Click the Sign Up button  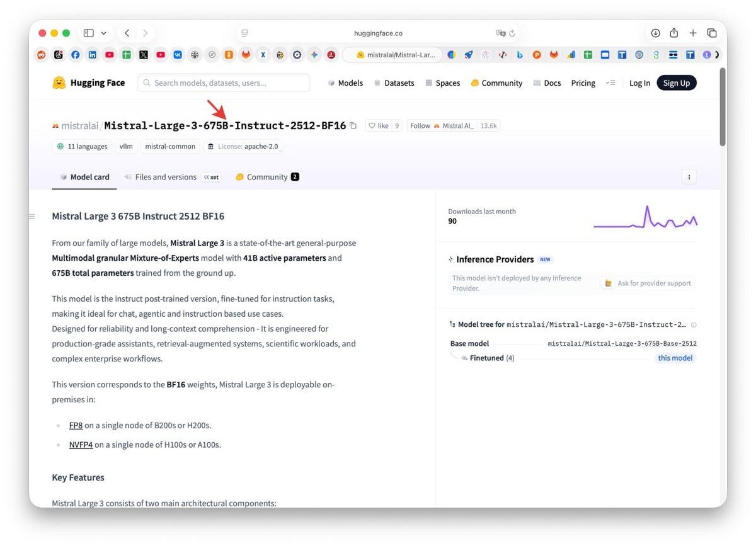tap(677, 82)
